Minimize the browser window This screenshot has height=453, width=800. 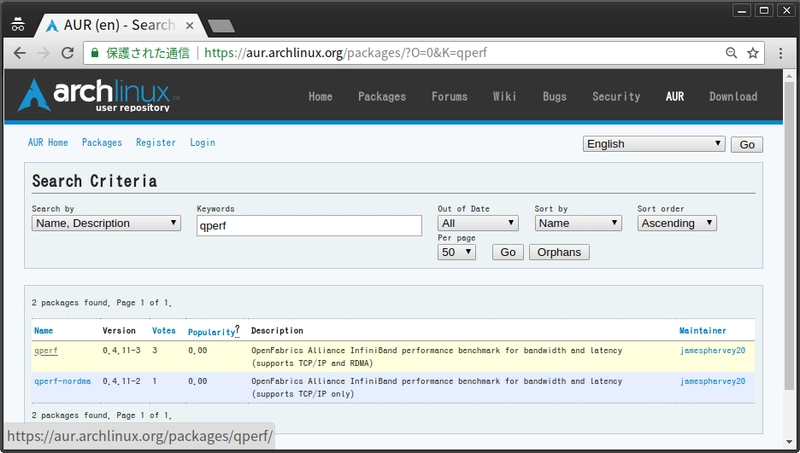pos(742,10)
